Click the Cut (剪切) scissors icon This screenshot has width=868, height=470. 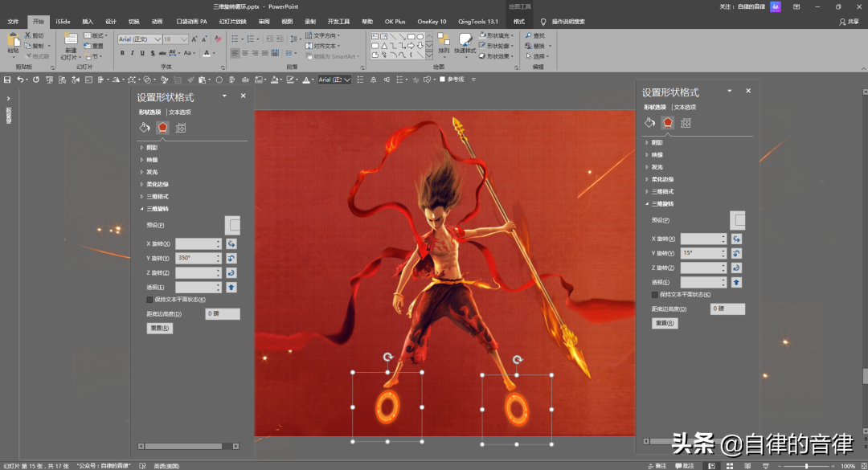27,35
